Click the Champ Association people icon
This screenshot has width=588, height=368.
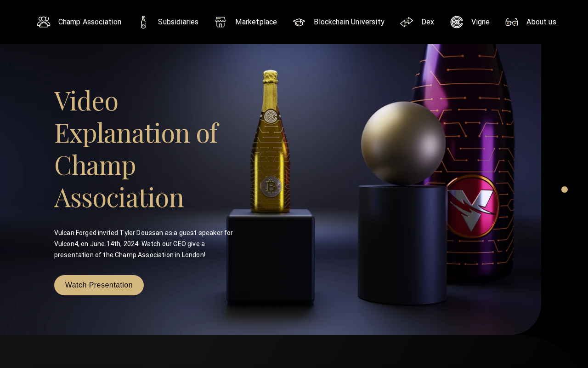[44, 22]
